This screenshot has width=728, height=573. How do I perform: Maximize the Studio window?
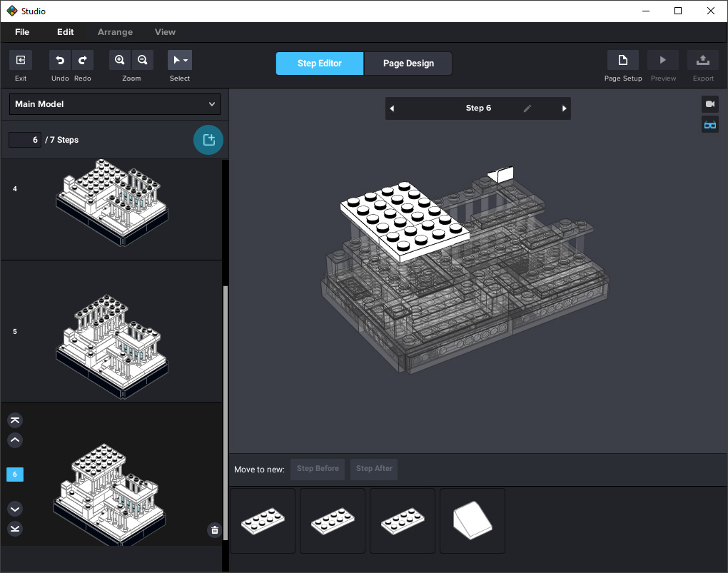click(678, 11)
